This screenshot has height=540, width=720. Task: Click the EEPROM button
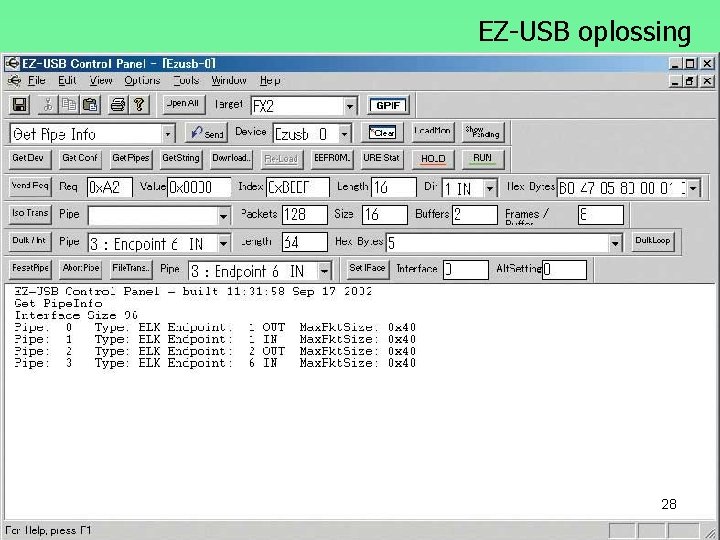tap(332, 159)
